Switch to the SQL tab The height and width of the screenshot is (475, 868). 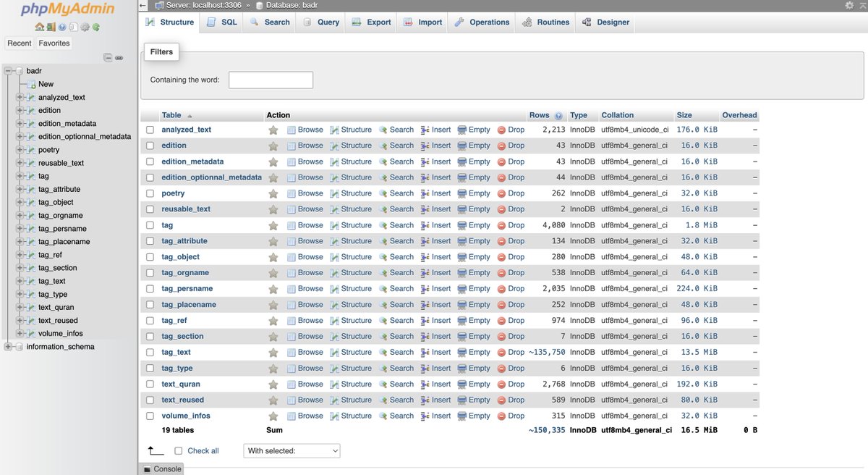(221, 22)
